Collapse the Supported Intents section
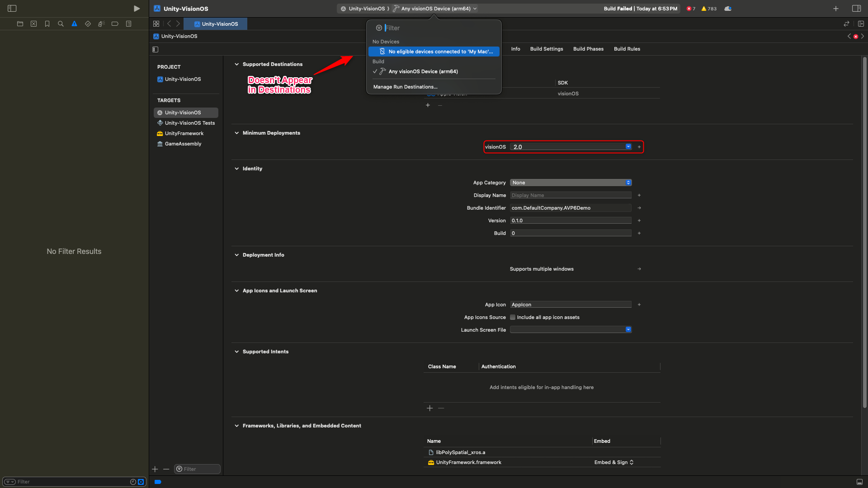Viewport: 868px width, 488px height. coord(236,352)
